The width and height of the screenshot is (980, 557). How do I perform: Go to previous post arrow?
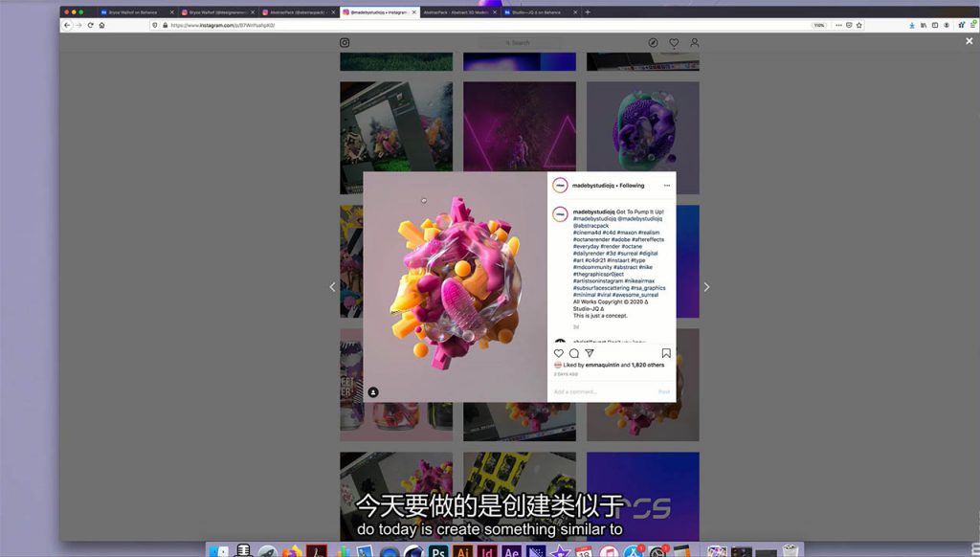332,287
